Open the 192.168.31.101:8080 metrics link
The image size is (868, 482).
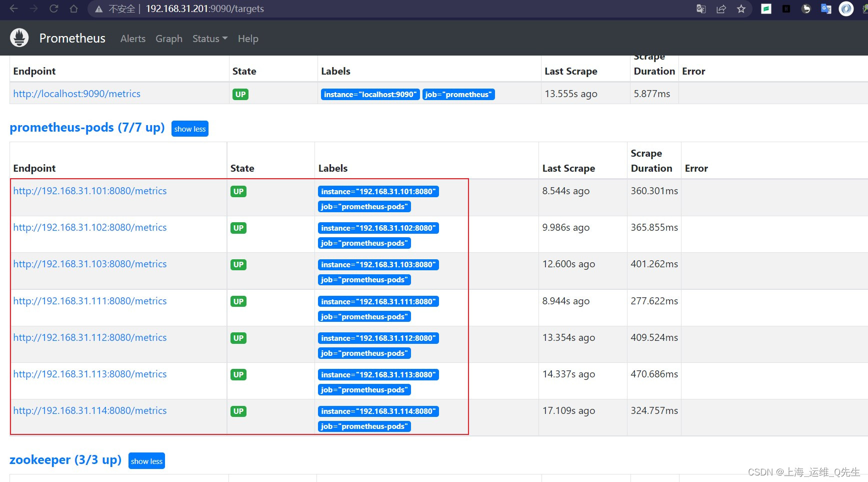(x=90, y=191)
